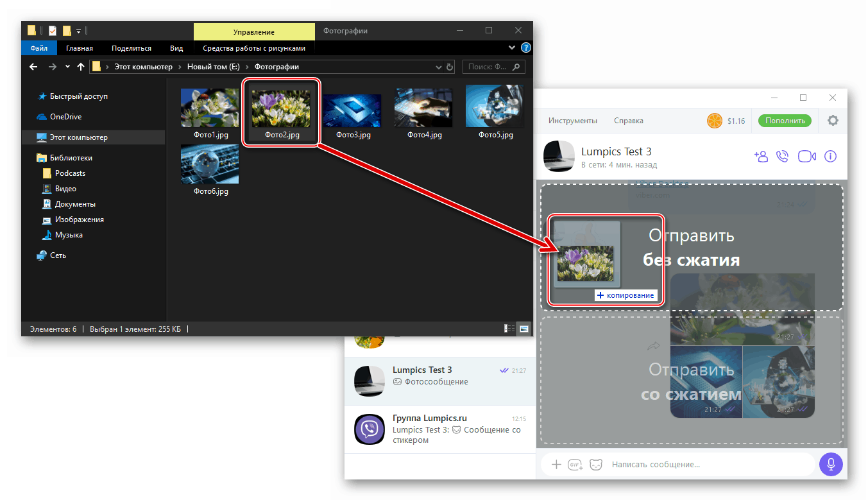The image size is (868, 500).
Task: Click the purple microphone voice message button
Action: [830, 464]
